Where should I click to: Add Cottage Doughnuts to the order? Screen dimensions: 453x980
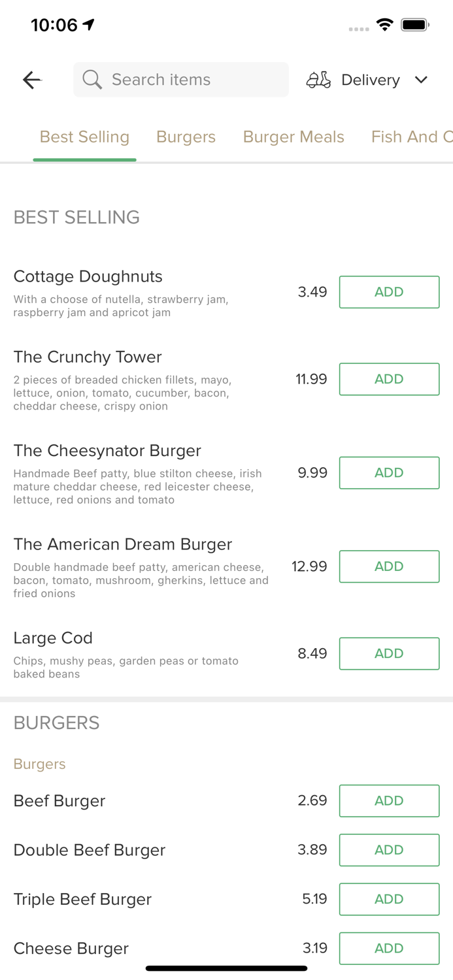tap(389, 292)
